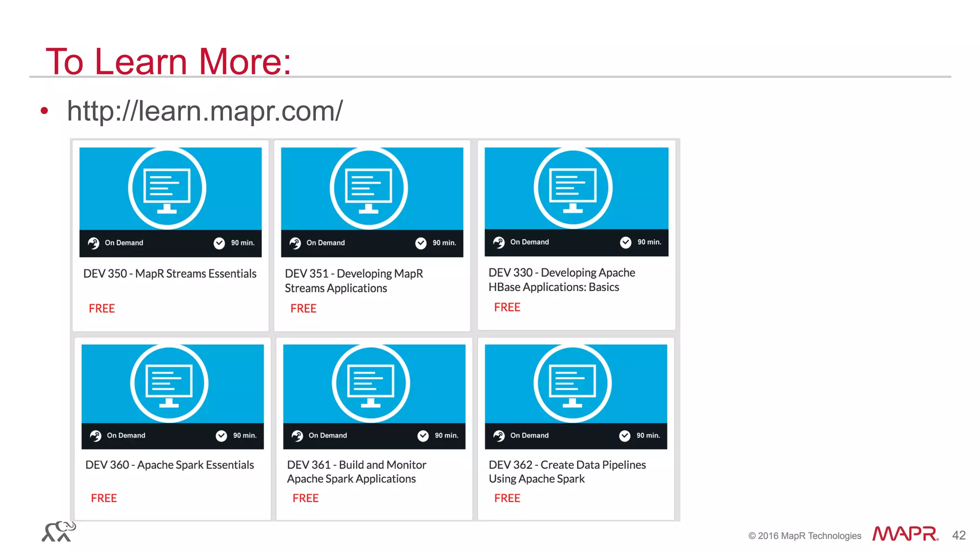Viewport: 980px width, 552px height.
Task: Click On Demand text on DEV 350 card
Action: [x=124, y=243]
